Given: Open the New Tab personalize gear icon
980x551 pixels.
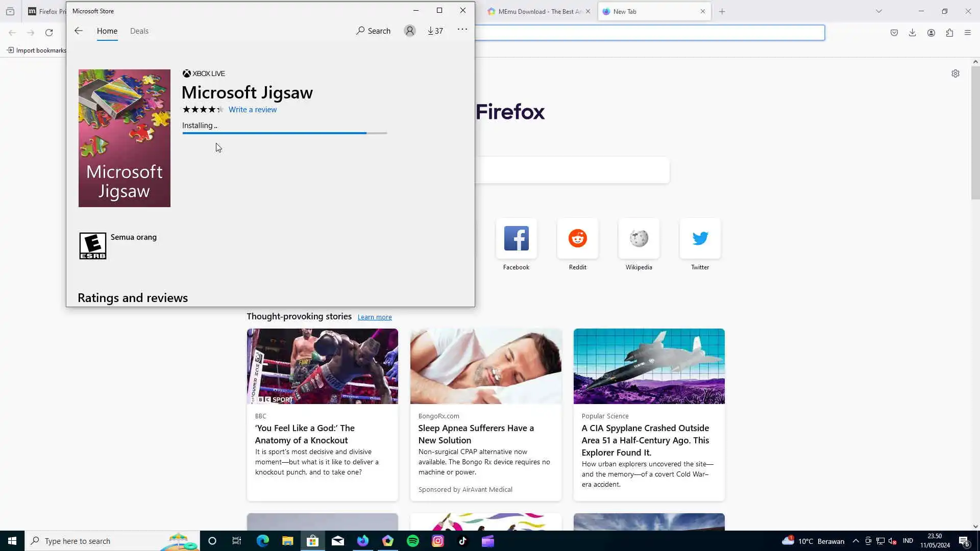Looking at the screenshot, I should coord(955,73).
